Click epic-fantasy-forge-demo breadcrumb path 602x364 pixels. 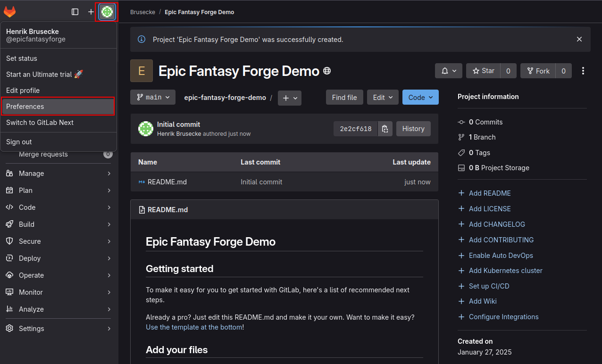click(x=225, y=98)
